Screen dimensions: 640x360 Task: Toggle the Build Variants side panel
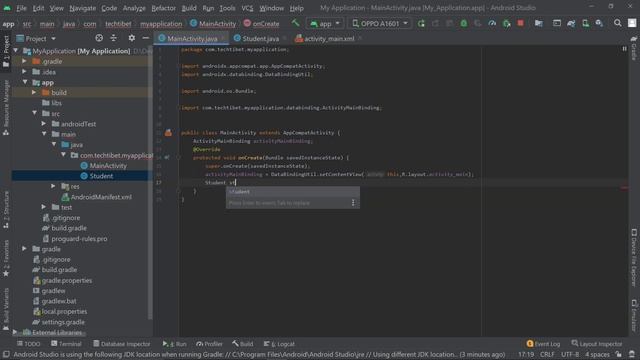pos(6,309)
